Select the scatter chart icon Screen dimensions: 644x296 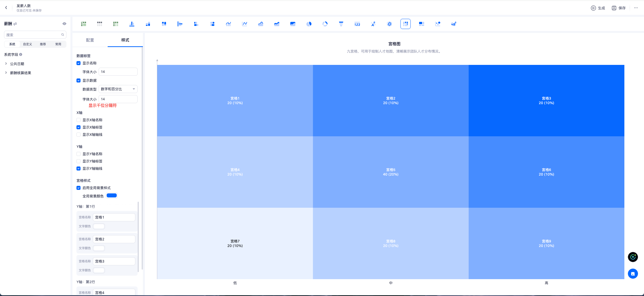438,24
